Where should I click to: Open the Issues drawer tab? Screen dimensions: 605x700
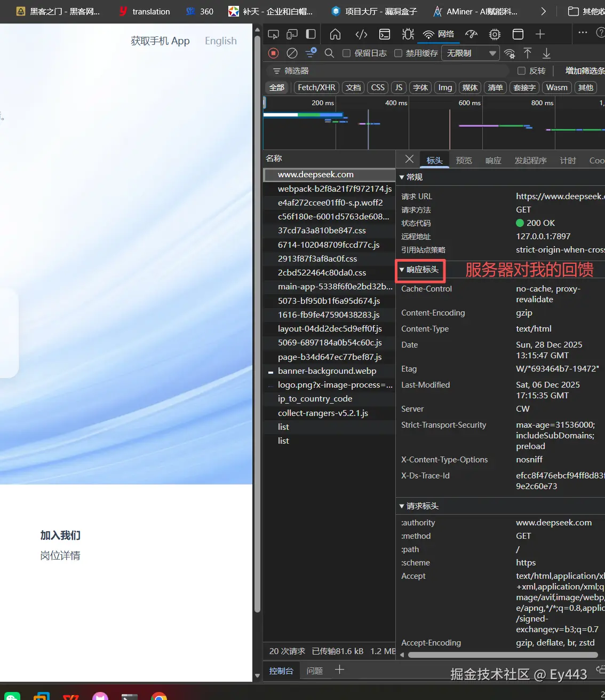[314, 671]
